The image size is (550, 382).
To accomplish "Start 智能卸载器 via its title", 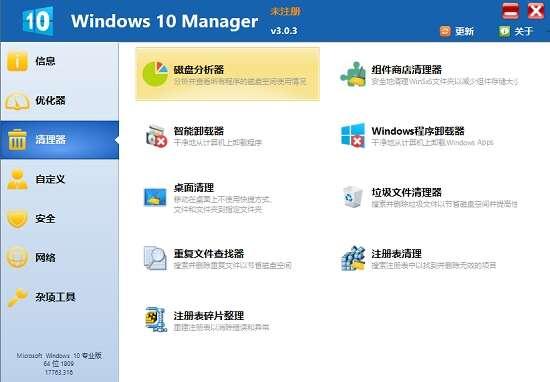I will click(x=199, y=131).
